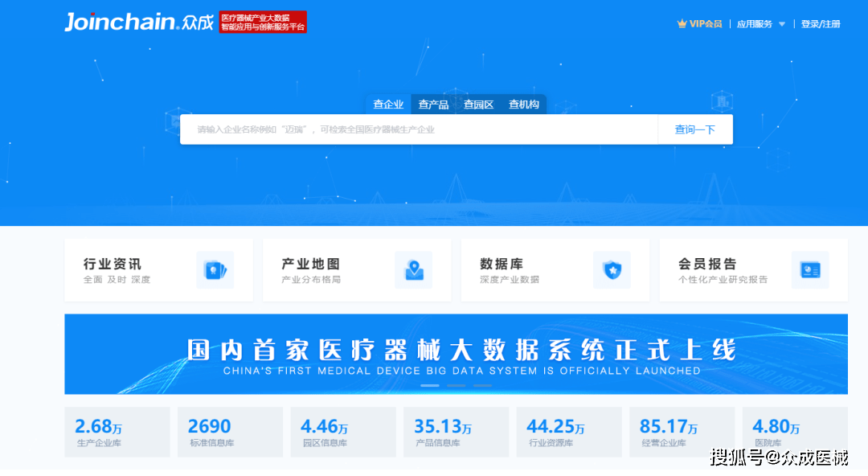Screen dimensions: 868x476
Task: Click the enterprise search input field
Action: (x=418, y=129)
